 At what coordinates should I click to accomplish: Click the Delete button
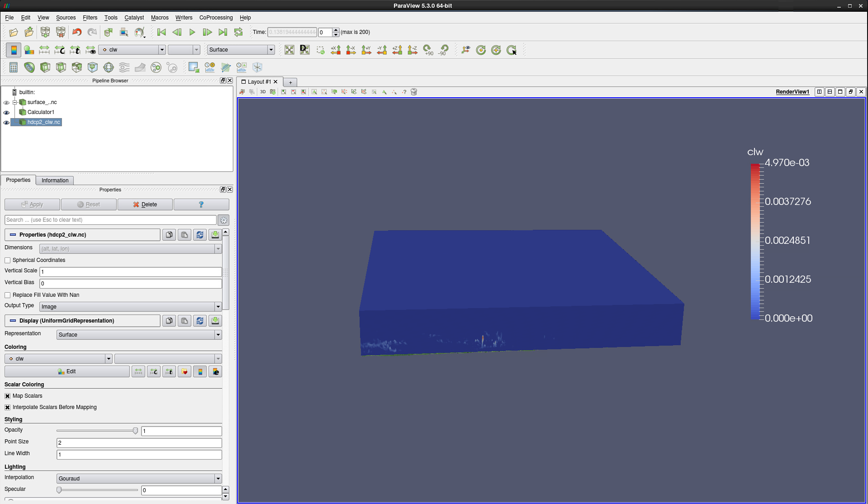tap(145, 204)
